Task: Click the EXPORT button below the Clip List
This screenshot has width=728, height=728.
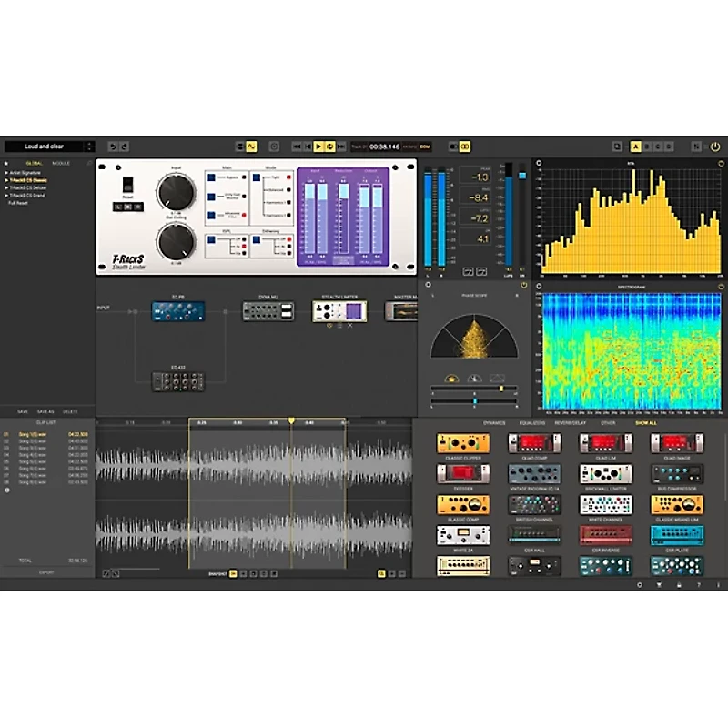Action: click(x=45, y=572)
